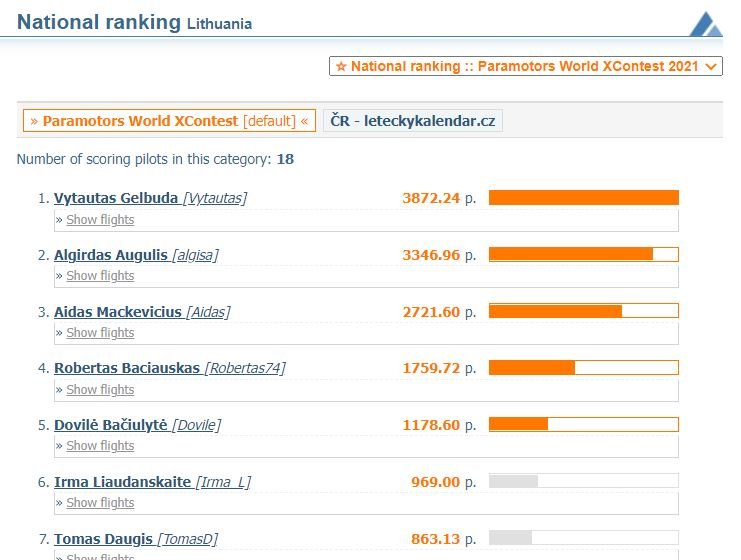Click the Number of scoring pilots text

tap(155, 159)
